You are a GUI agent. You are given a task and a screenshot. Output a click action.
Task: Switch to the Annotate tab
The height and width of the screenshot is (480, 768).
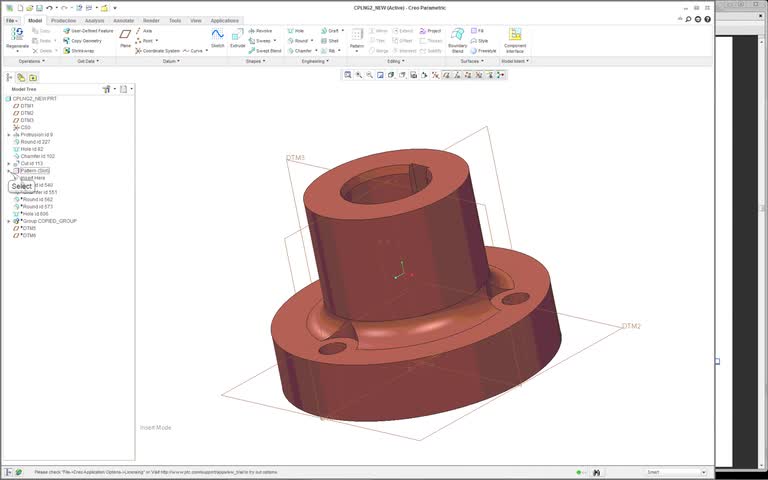(x=123, y=21)
